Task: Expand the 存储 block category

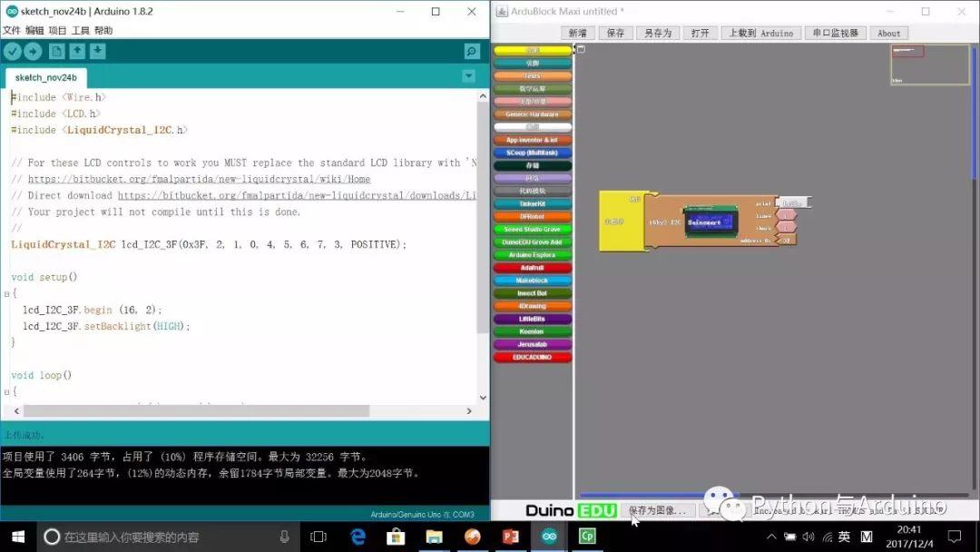Action: pyautogui.click(x=532, y=165)
